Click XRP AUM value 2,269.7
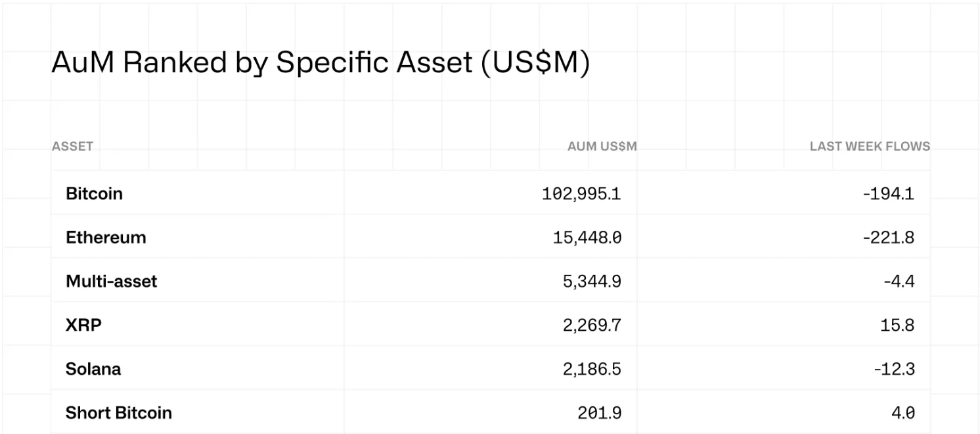The image size is (980, 434). [x=592, y=325]
